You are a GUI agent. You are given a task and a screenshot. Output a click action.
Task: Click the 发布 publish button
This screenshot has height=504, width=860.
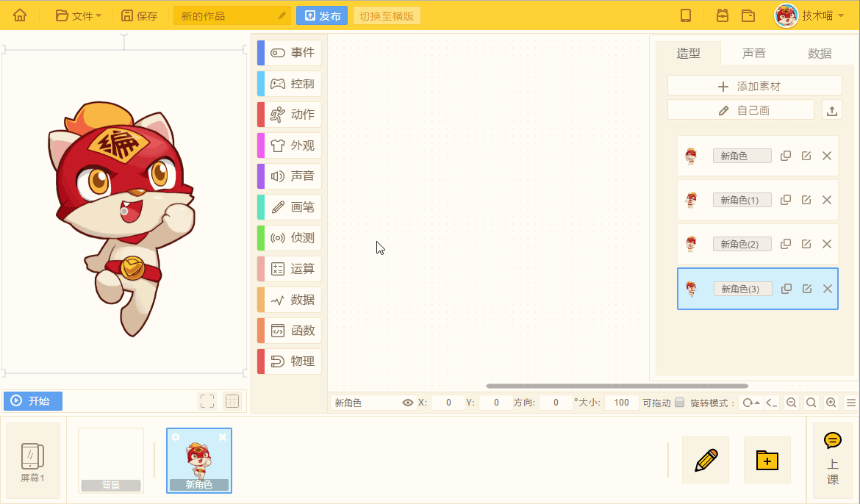(322, 16)
